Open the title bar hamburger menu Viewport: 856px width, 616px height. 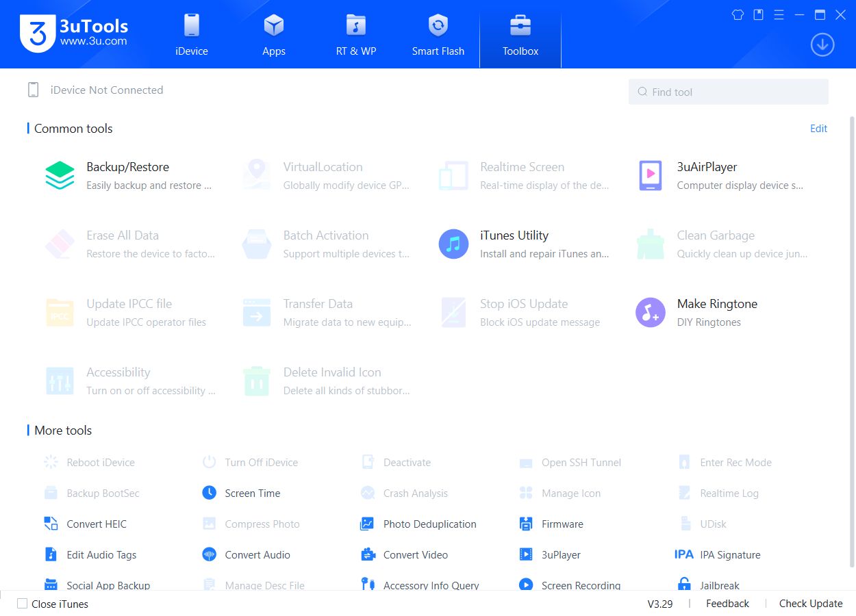coord(779,14)
